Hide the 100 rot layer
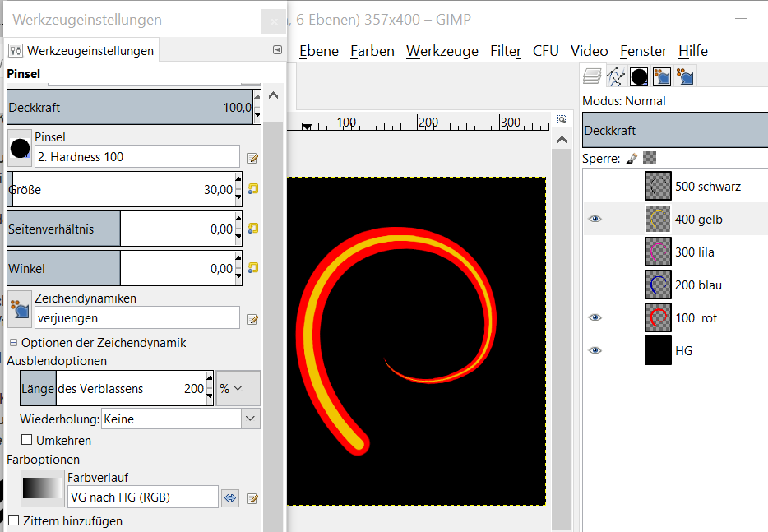 click(x=595, y=318)
